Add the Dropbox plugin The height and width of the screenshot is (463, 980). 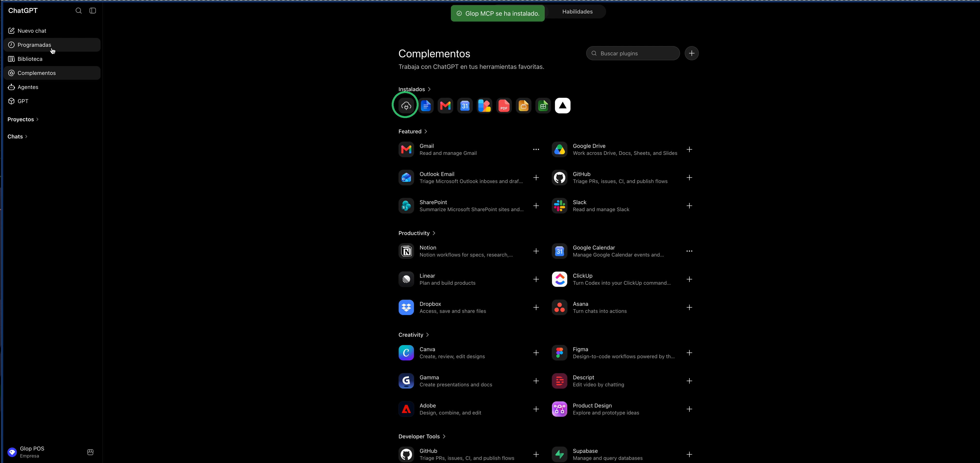(x=536, y=307)
